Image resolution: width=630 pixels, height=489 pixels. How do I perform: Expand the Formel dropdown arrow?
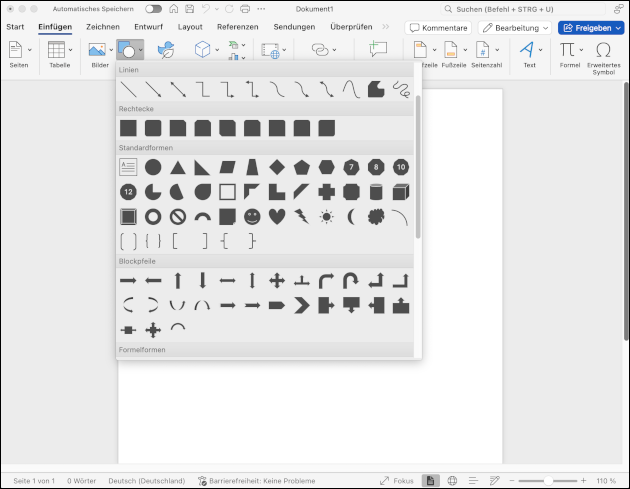point(581,50)
